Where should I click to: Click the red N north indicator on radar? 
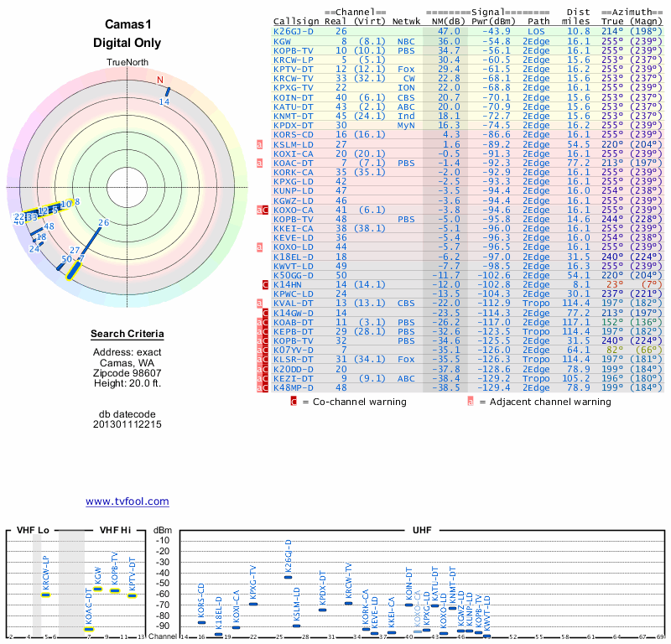coord(159,80)
